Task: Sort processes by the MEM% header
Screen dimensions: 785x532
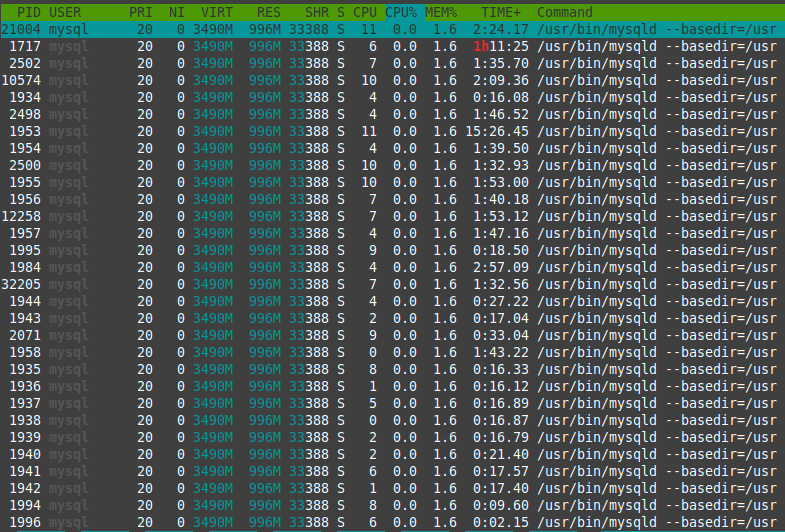Action: pyautogui.click(x=441, y=12)
